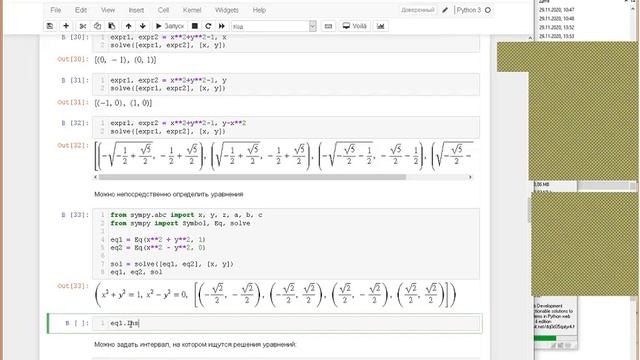Click code cell In [31]
640x360 pixels.
(x=286, y=84)
